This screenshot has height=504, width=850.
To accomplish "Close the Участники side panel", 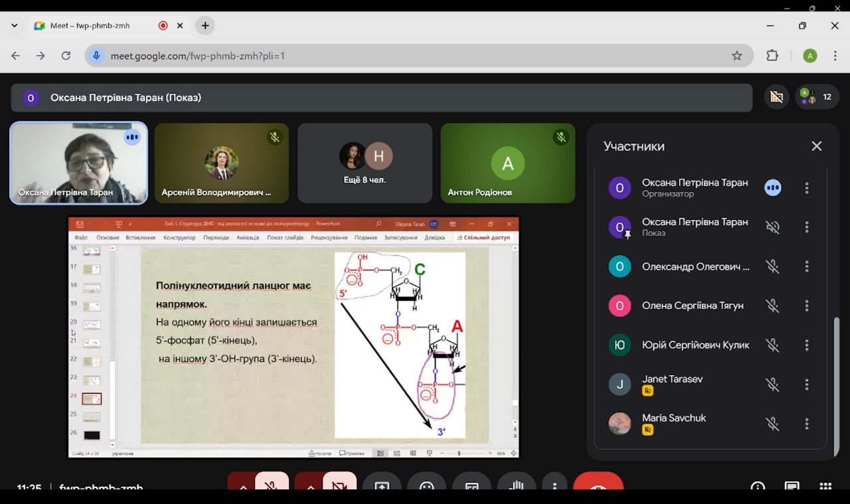I will (x=817, y=146).
